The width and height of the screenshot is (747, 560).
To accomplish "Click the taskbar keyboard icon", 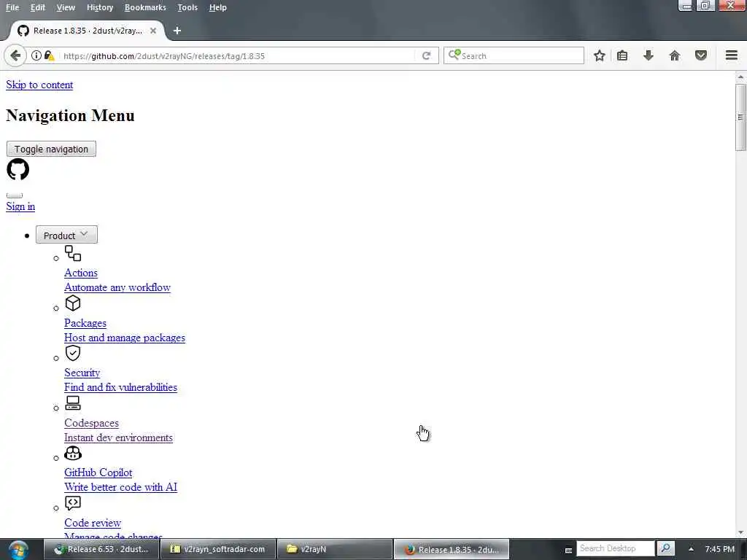I will 568,550.
